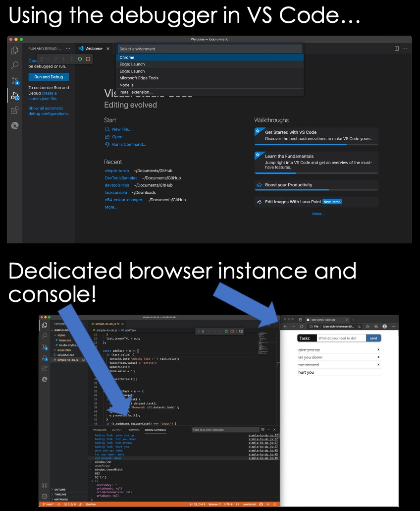Open Source Control view in top window
Screen dimensions: 420x511
(15, 80)
